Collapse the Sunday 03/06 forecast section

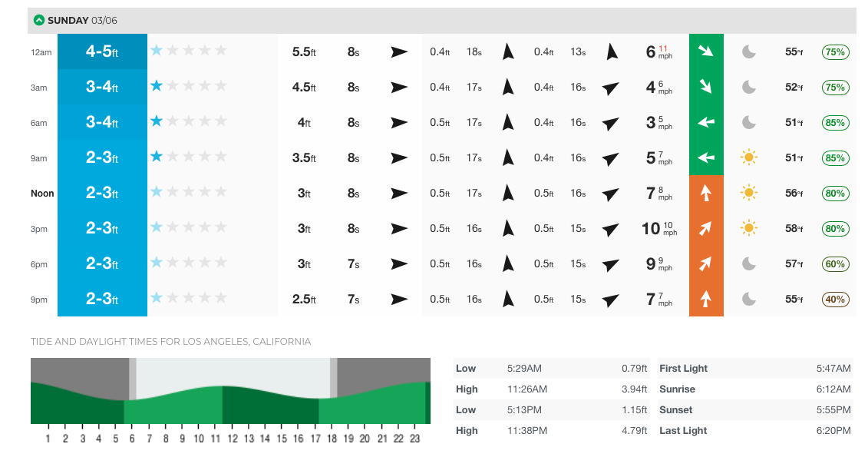point(39,20)
